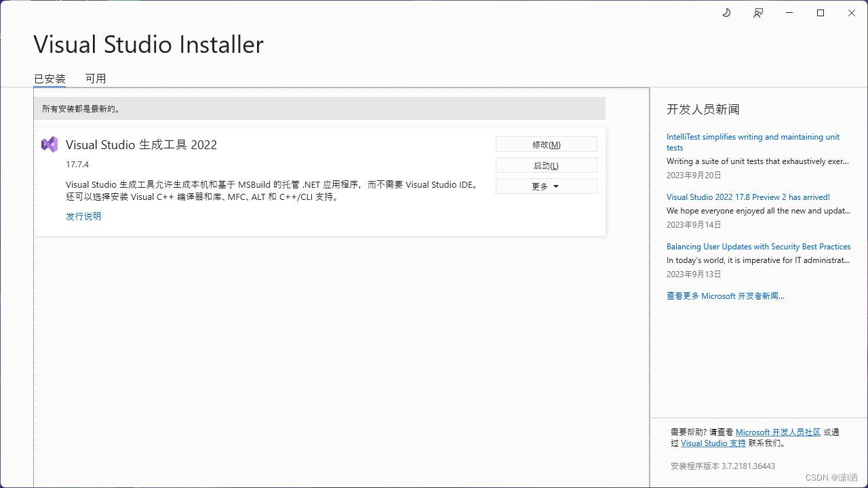Open the 发行说明 link
Screen dimensions: 868x488
click(x=83, y=216)
